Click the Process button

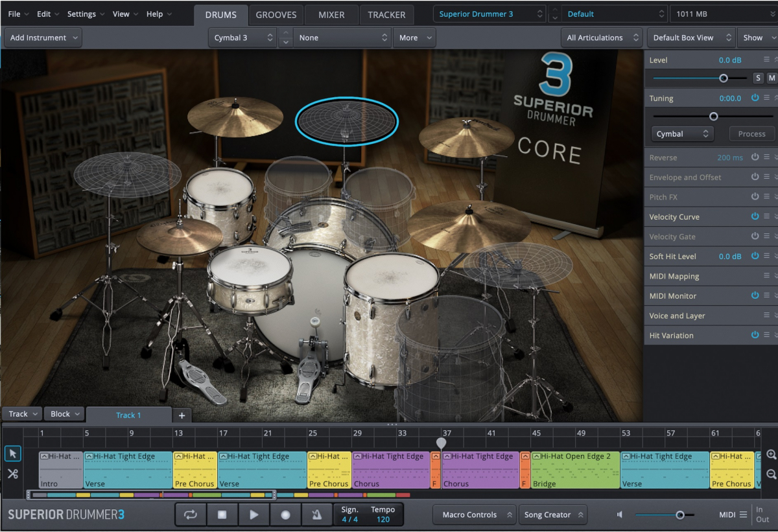pyautogui.click(x=751, y=134)
